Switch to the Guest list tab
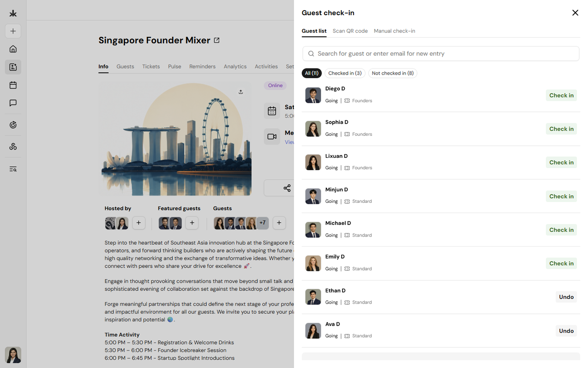The width and height of the screenshot is (588, 368). [314, 31]
